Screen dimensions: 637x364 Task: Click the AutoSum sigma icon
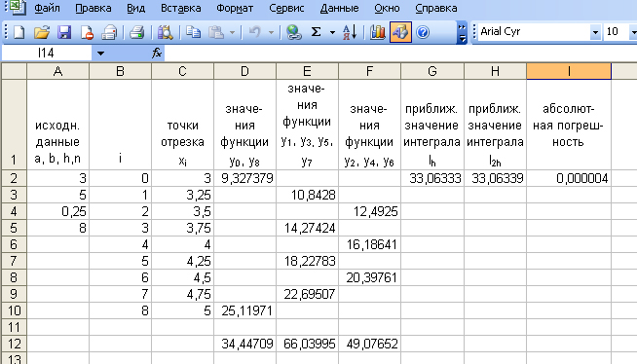[x=316, y=32]
